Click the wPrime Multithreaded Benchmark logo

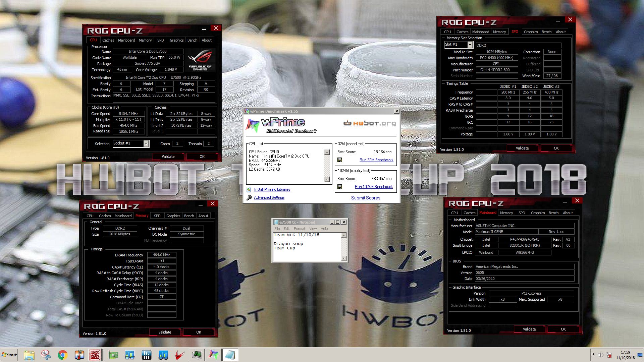click(x=281, y=125)
